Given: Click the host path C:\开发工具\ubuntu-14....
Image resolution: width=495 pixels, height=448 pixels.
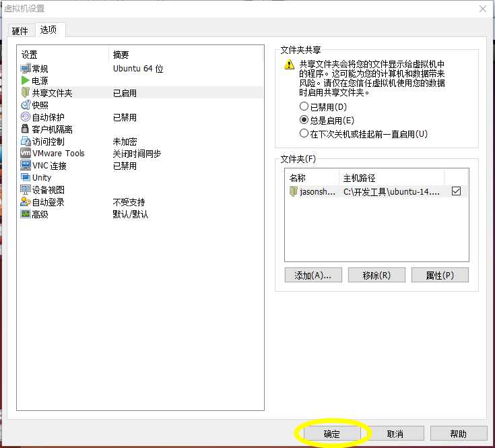Looking at the screenshot, I should [x=391, y=191].
